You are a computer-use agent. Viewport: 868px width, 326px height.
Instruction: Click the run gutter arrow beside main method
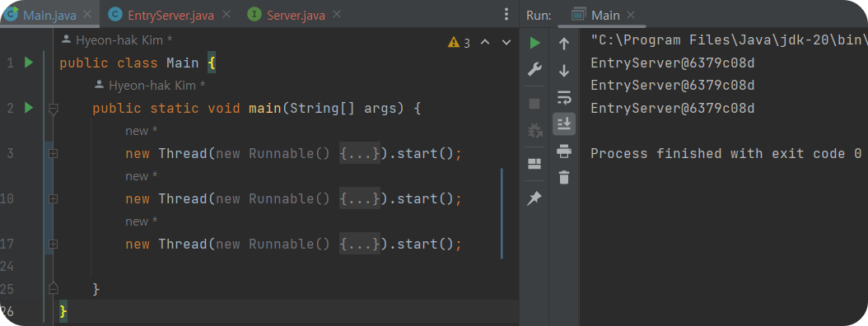tap(29, 107)
